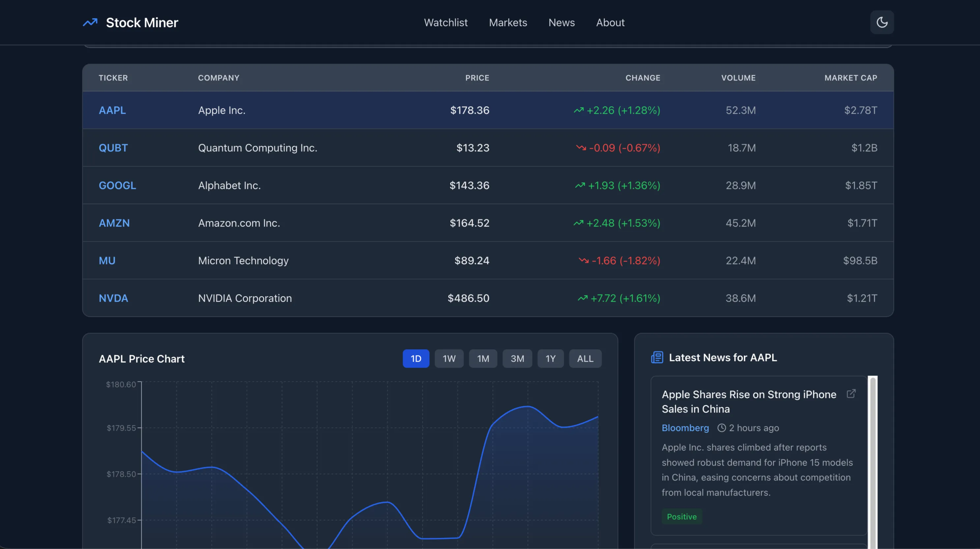Open the article via the external link icon
The width and height of the screenshot is (980, 549).
click(x=851, y=394)
